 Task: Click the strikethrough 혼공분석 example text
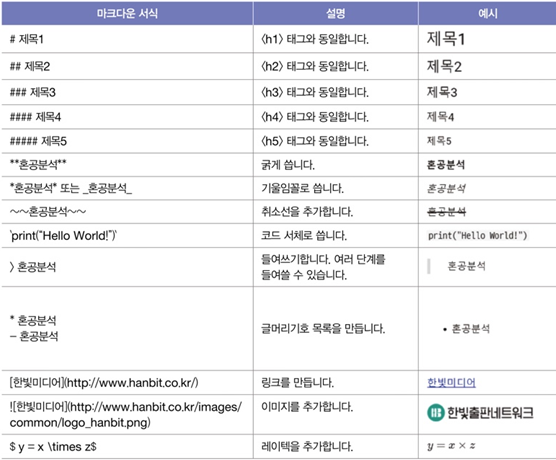pos(446,212)
